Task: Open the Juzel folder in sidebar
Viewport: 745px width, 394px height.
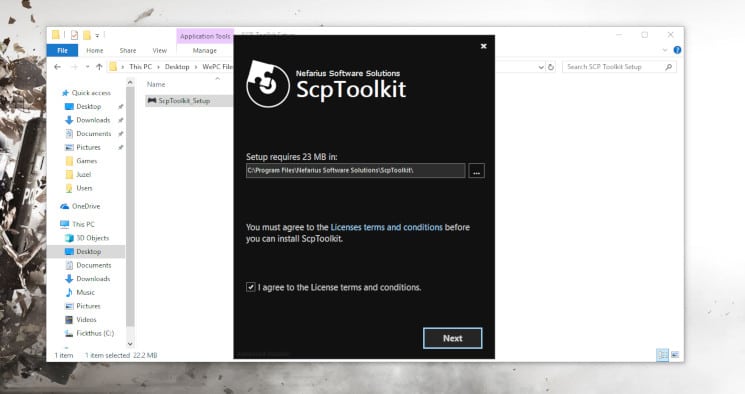Action: pos(84,174)
